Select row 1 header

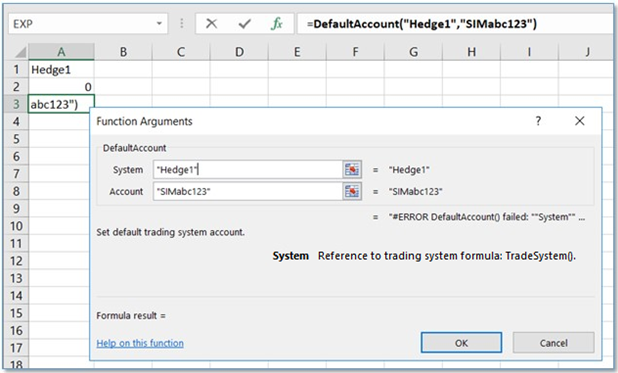click(x=16, y=69)
